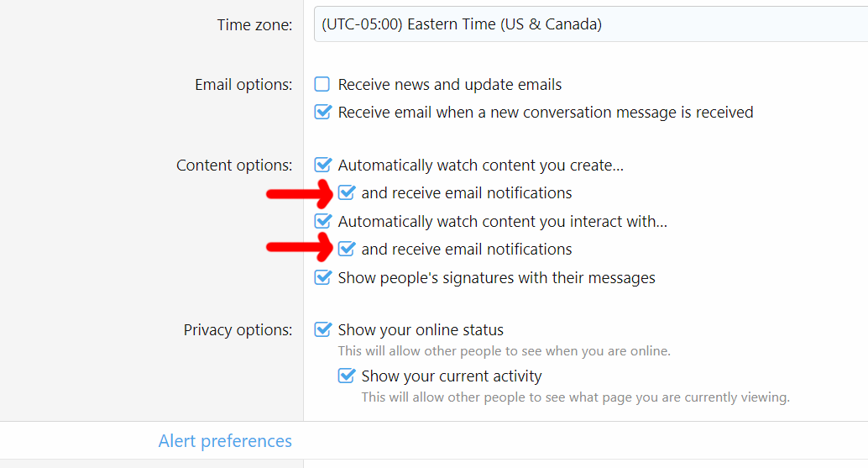This screenshot has width=868, height=468.
Task: Toggle Automatically watch content you interact with
Action: click(322, 221)
